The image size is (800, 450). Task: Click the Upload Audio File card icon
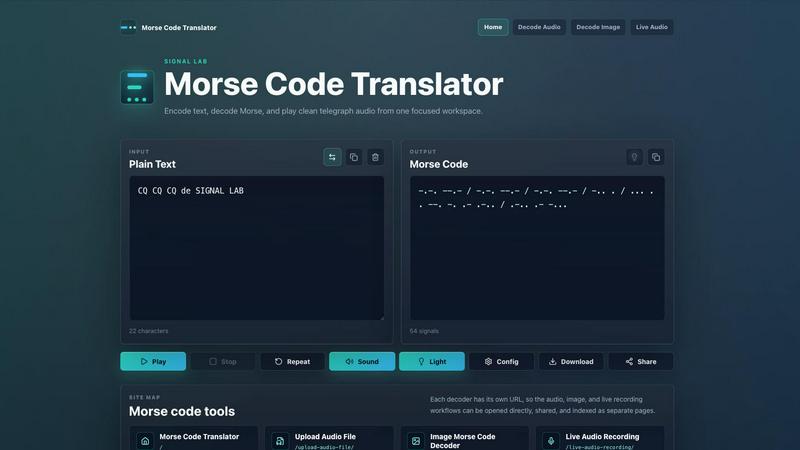pos(280,441)
